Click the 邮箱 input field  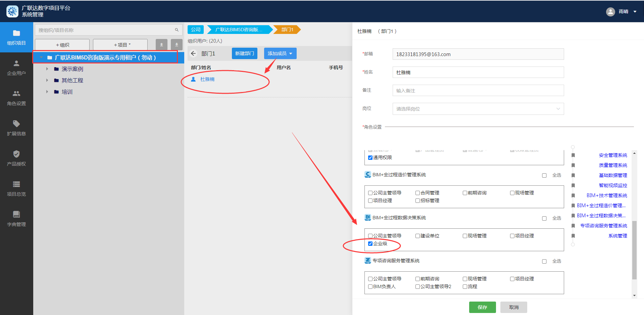point(478,54)
